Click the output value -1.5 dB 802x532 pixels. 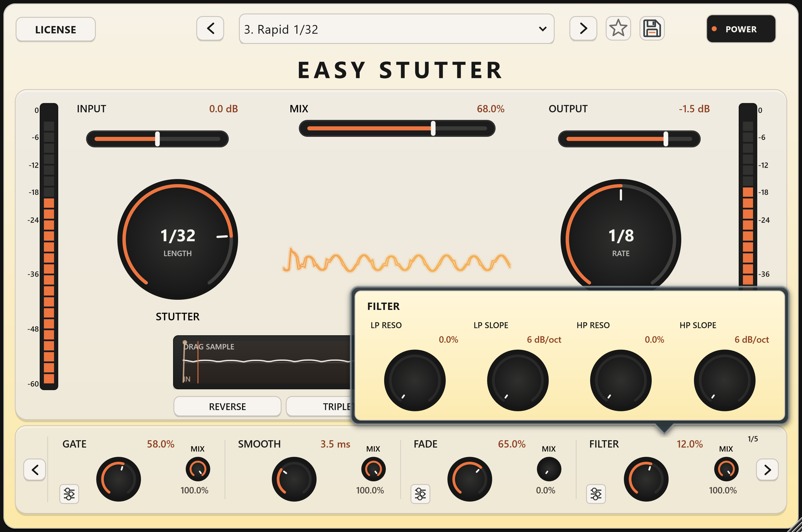click(694, 109)
